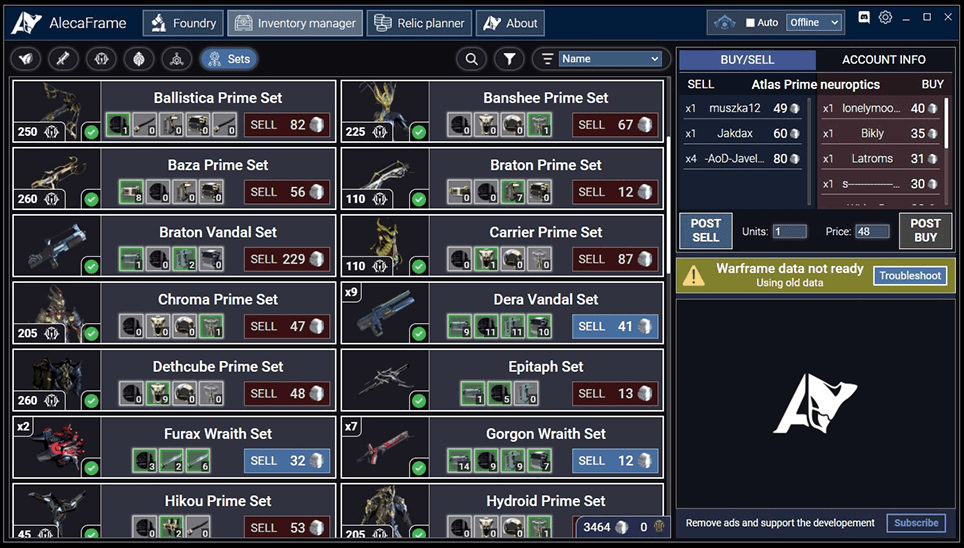This screenshot has height=548, width=964.
Task: Toggle the green check on Carrier Prime Set
Action: point(419,266)
